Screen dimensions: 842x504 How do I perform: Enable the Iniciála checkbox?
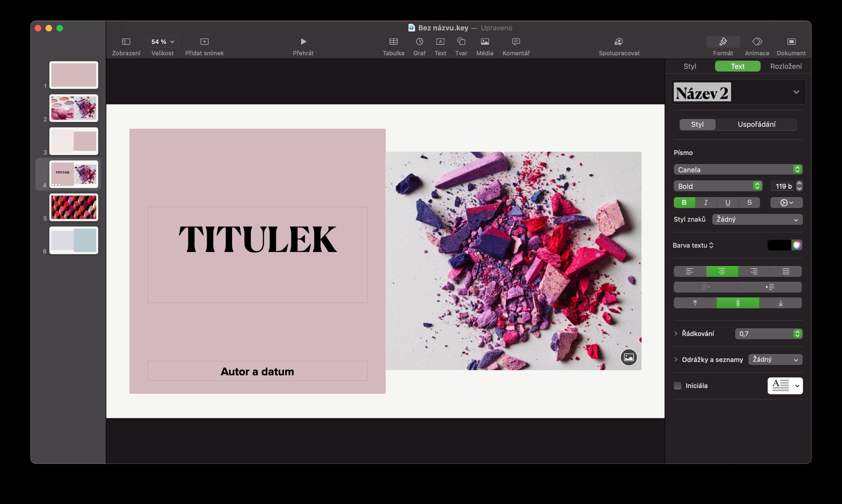[x=678, y=386]
